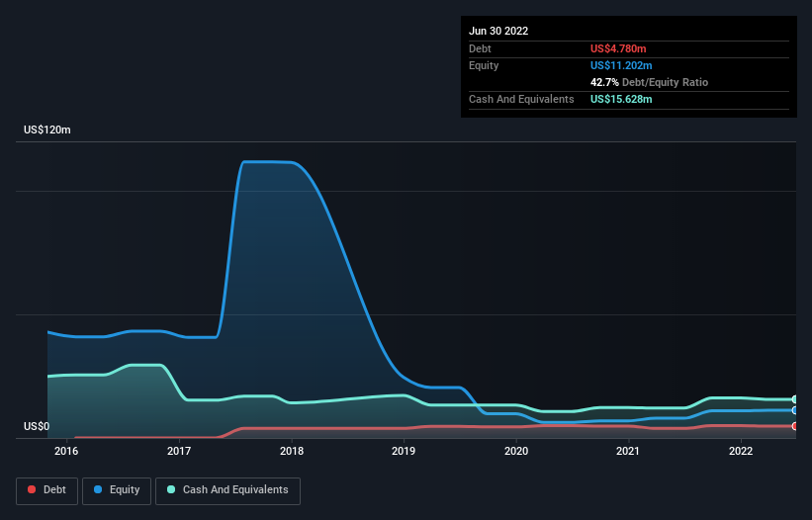This screenshot has height=520, width=812.
Task: Click the teal Cash endpoint marker
Action: coord(795,399)
